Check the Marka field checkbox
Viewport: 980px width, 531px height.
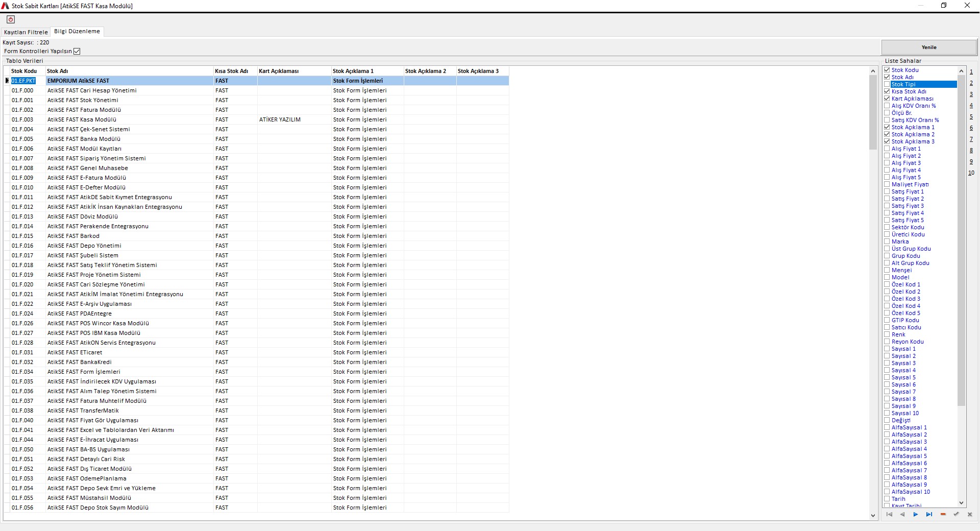click(x=887, y=242)
